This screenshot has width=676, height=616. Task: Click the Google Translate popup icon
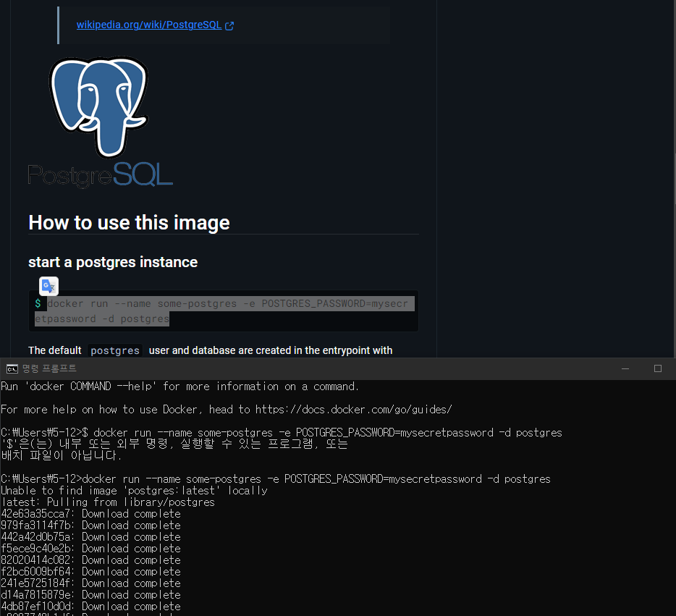(48, 286)
